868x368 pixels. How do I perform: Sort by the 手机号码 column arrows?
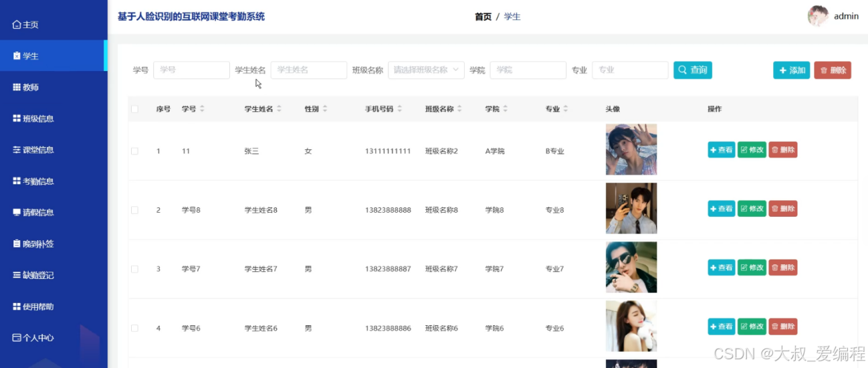coord(399,109)
